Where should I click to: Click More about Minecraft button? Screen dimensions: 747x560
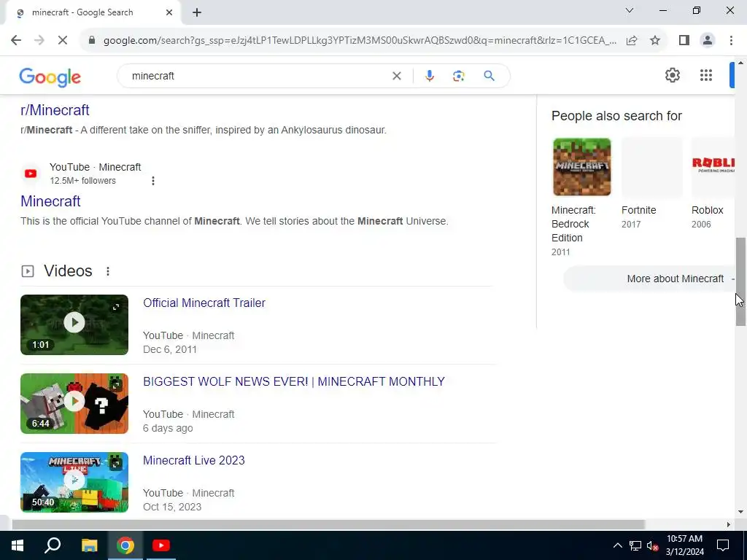pyautogui.click(x=650, y=279)
